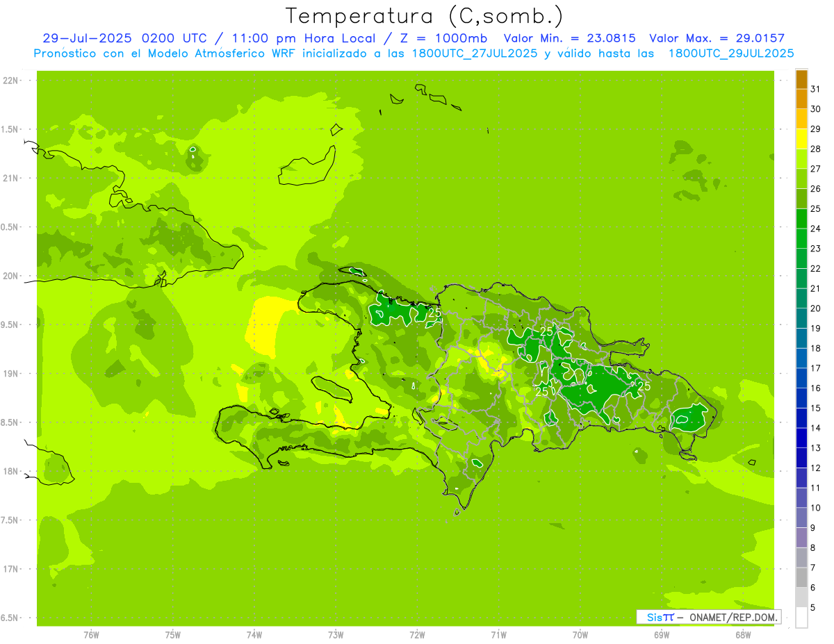Click the 75W longitude axis label
This screenshot has width=834, height=644.
point(172,635)
